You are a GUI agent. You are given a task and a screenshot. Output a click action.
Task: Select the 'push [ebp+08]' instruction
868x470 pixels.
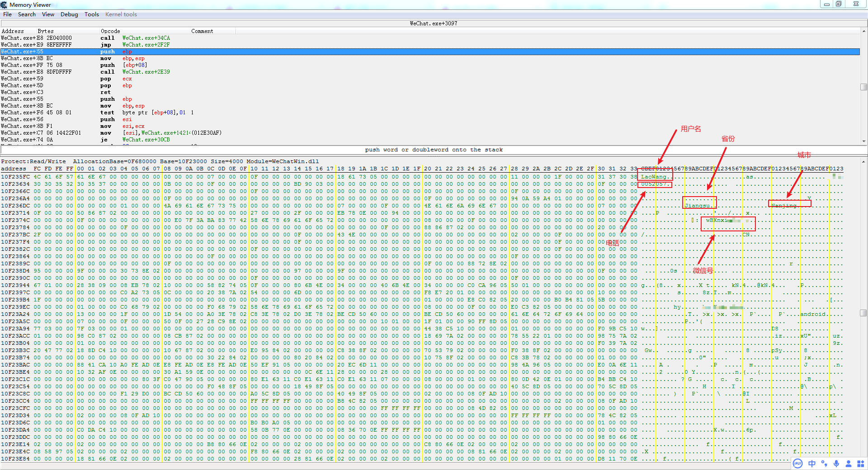[x=430, y=65]
